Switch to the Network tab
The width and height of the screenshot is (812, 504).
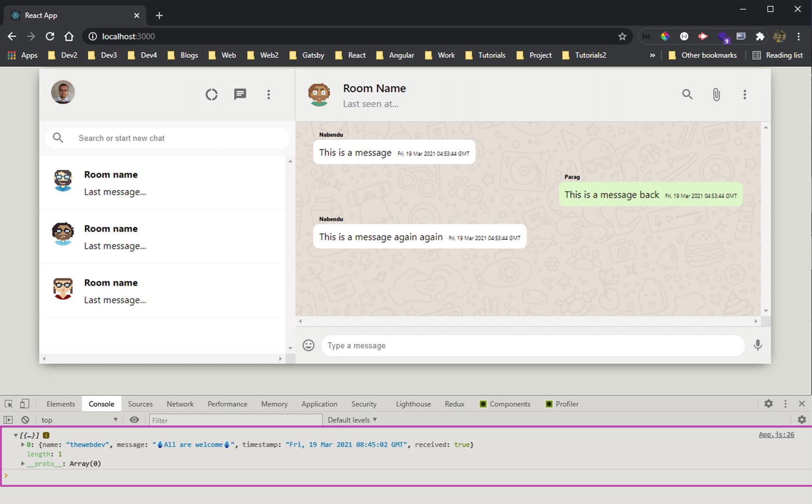(180, 404)
